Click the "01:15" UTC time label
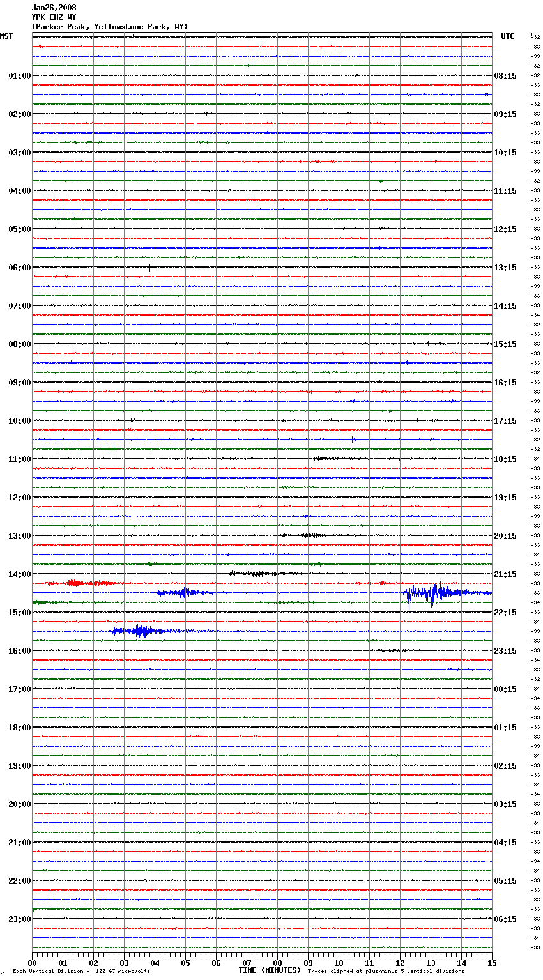The height and width of the screenshot is (980, 543). (505, 728)
